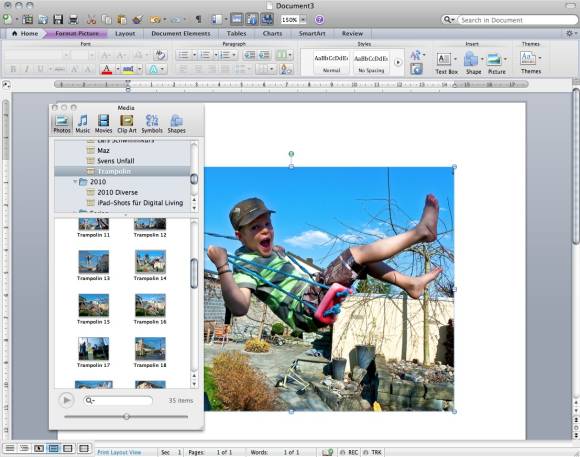Image resolution: width=580 pixels, height=457 pixels.
Task: Open the Themes button
Action: 530,63
